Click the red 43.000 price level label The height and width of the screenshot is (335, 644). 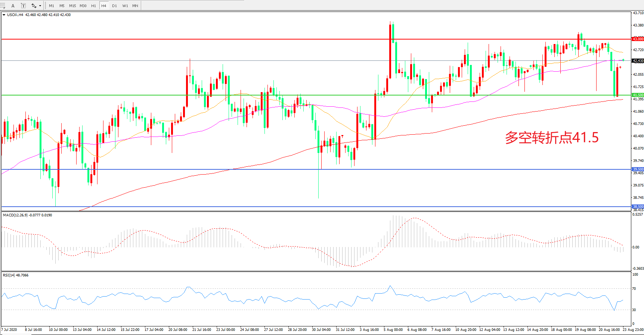[x=638, y=39]
